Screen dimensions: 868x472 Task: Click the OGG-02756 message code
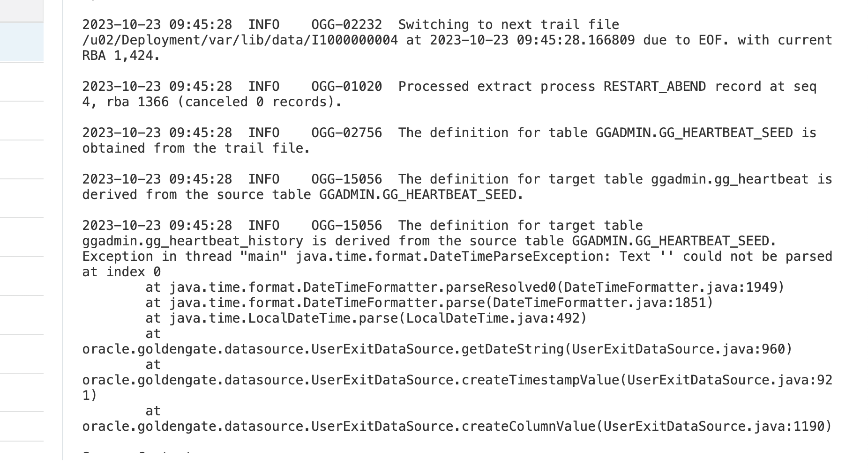pos(346,133)
